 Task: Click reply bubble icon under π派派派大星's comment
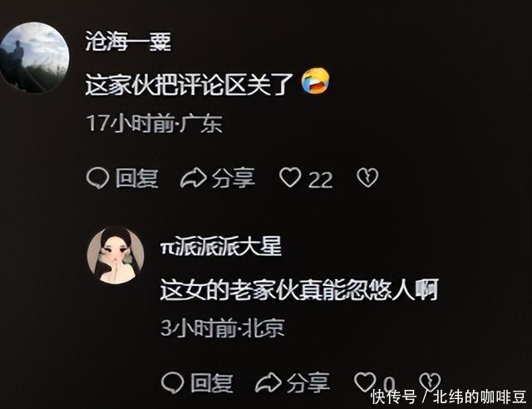pos(172,383)
